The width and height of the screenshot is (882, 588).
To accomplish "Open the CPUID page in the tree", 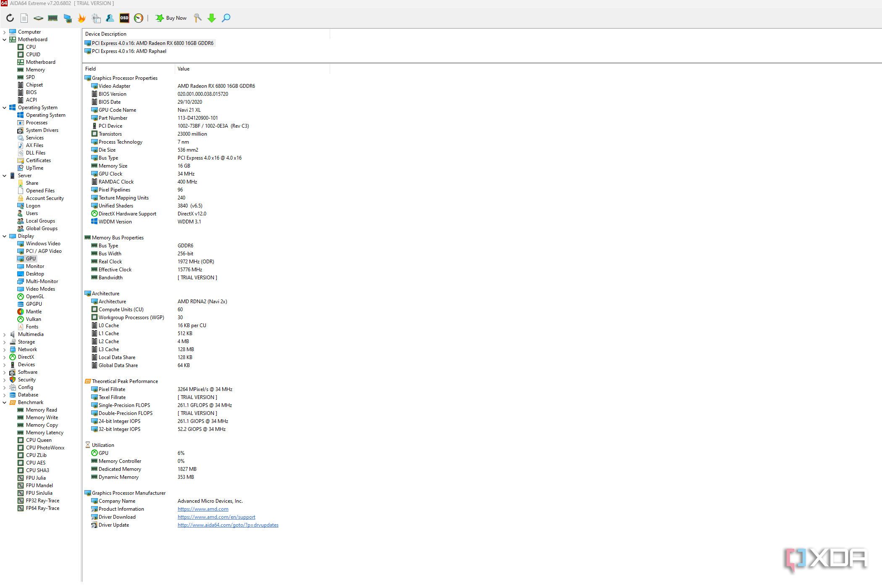I will [29, 55].
